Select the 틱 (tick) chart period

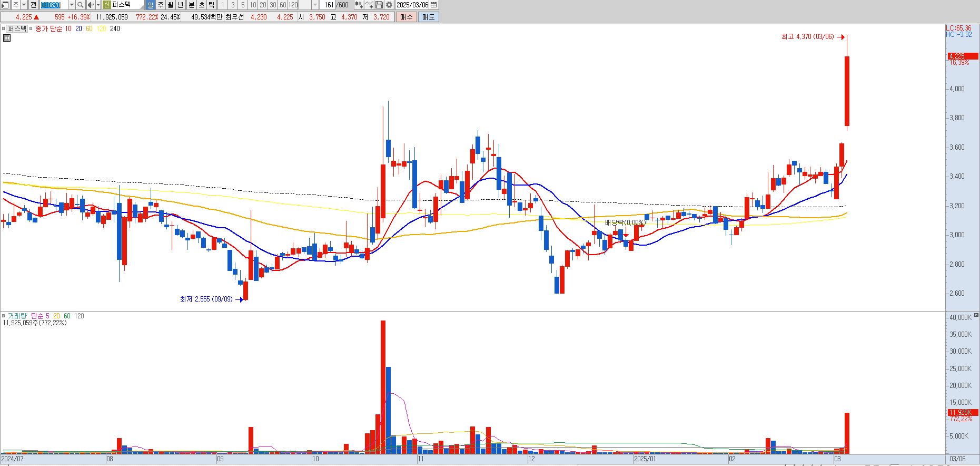(x=211, y=5)
